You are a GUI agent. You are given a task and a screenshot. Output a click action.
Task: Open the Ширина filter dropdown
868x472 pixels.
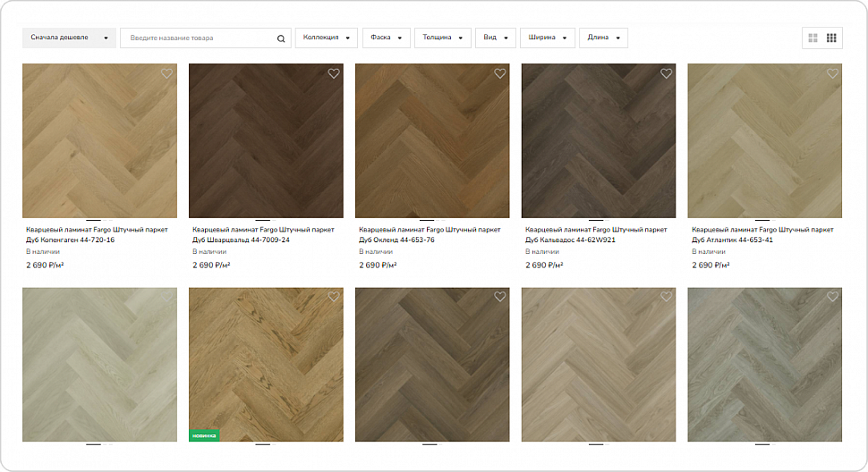tap(548, 38)
